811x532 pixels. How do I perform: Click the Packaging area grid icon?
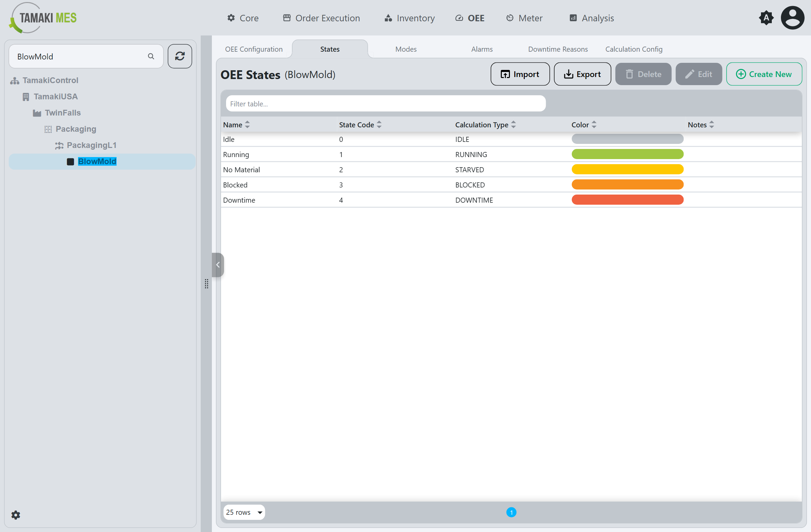(x=48, y=129)
